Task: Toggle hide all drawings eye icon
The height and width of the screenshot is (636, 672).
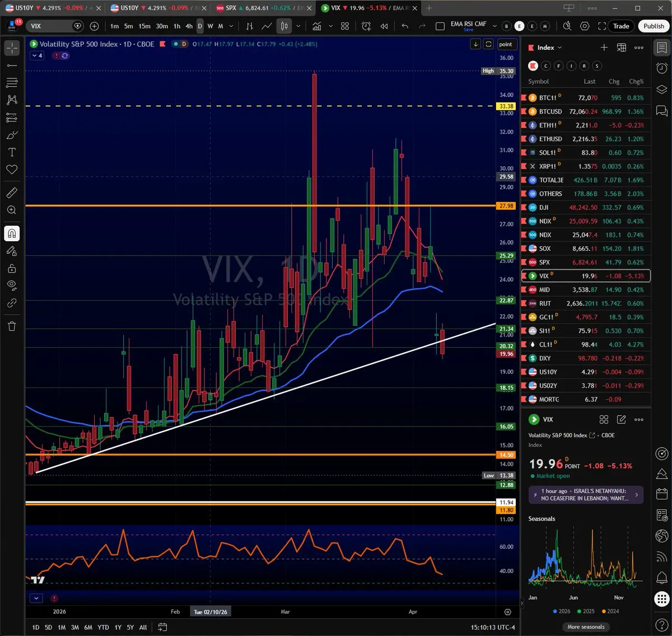Action: click(x=12, y=286)
